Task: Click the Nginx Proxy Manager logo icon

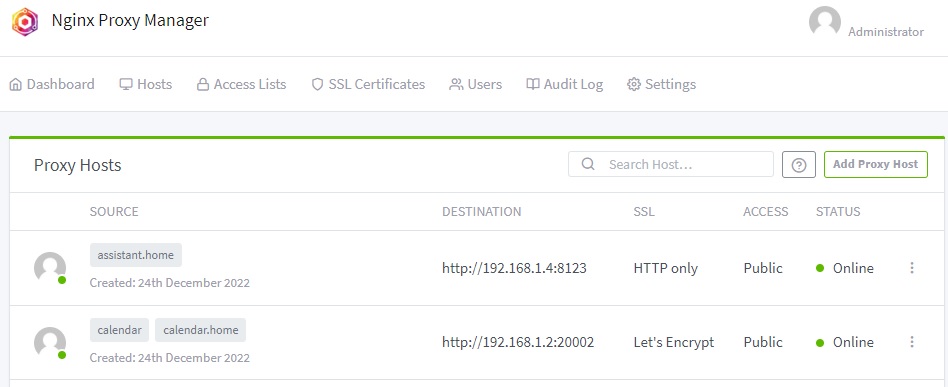Action: point(25,22)
